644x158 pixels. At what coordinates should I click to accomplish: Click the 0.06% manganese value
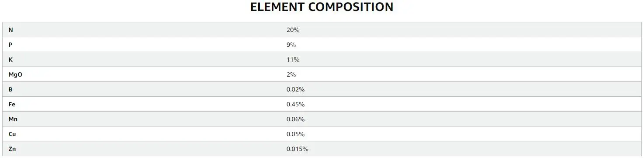point(295,119)
